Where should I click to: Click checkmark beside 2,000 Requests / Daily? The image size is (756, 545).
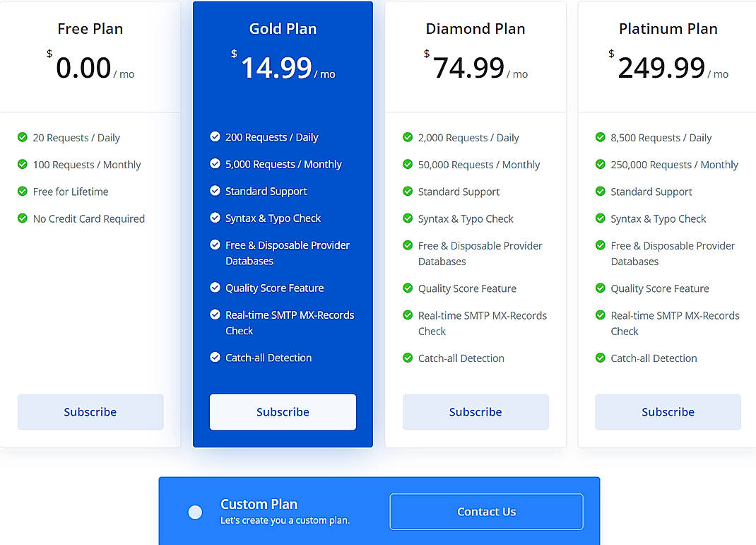[408, 137]
